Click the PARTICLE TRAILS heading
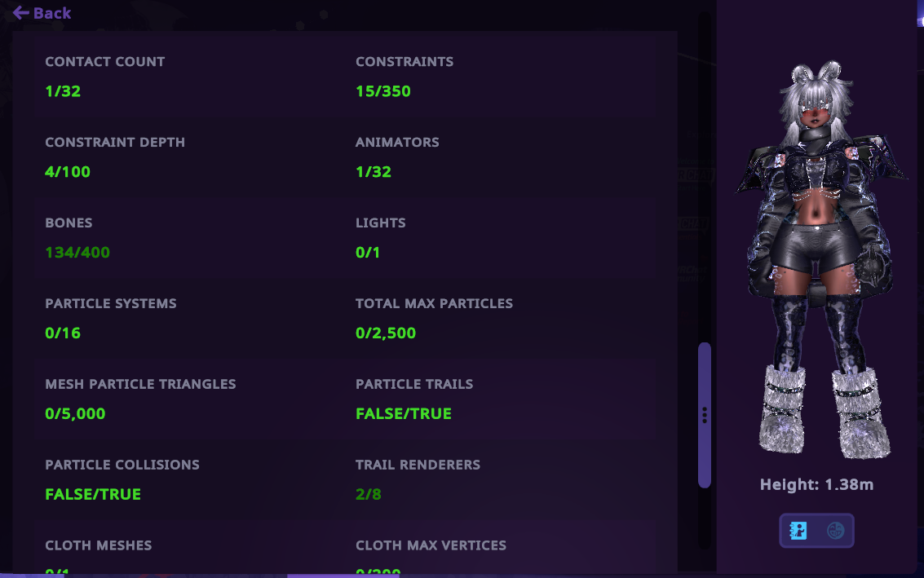This screenshot has width=924, height=578. tap(414, 385)
